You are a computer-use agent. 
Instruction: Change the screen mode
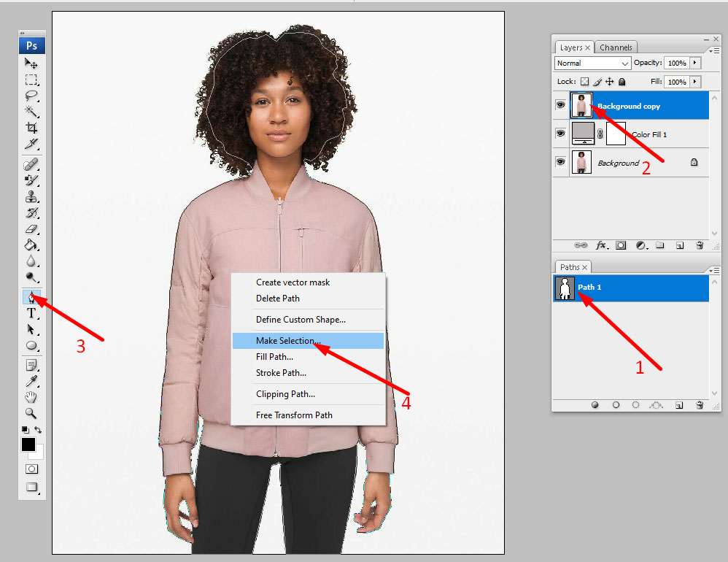[31, 487]
